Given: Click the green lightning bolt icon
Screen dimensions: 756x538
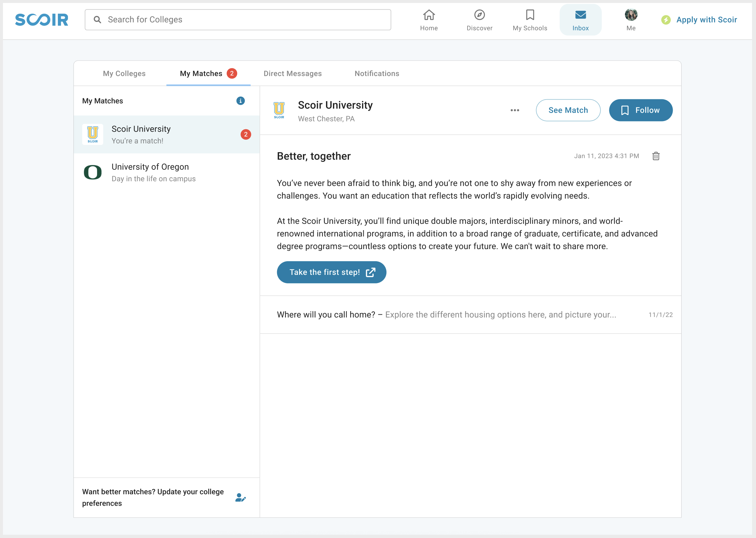Looking at the screenshot, I should tap(666, 20).
